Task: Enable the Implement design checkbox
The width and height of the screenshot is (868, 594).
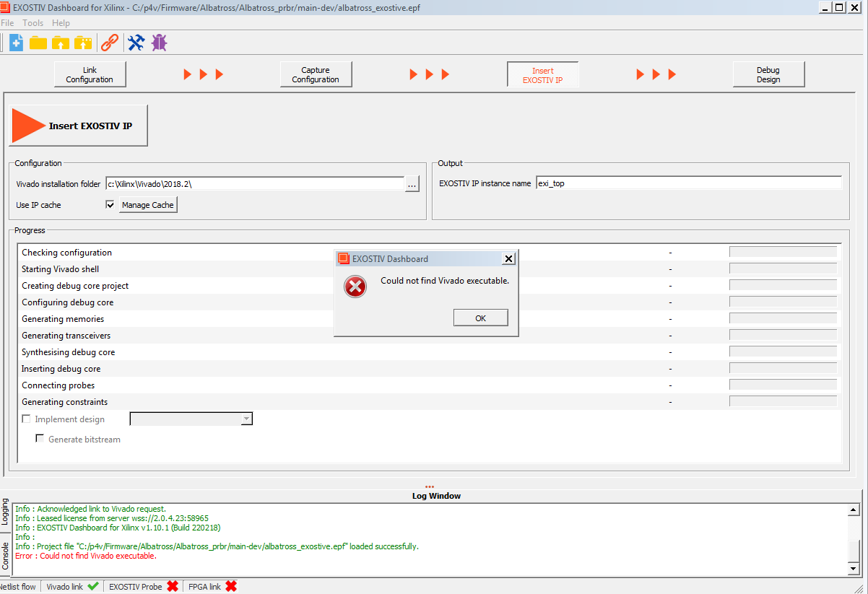Action: coord(27,419)
